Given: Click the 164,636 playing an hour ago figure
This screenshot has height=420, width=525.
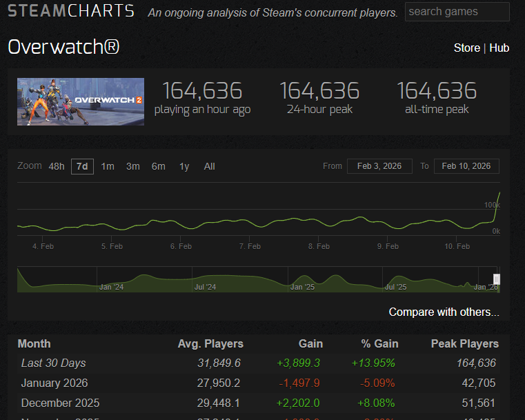Looking at the screenshot, I should pos(202,91).
